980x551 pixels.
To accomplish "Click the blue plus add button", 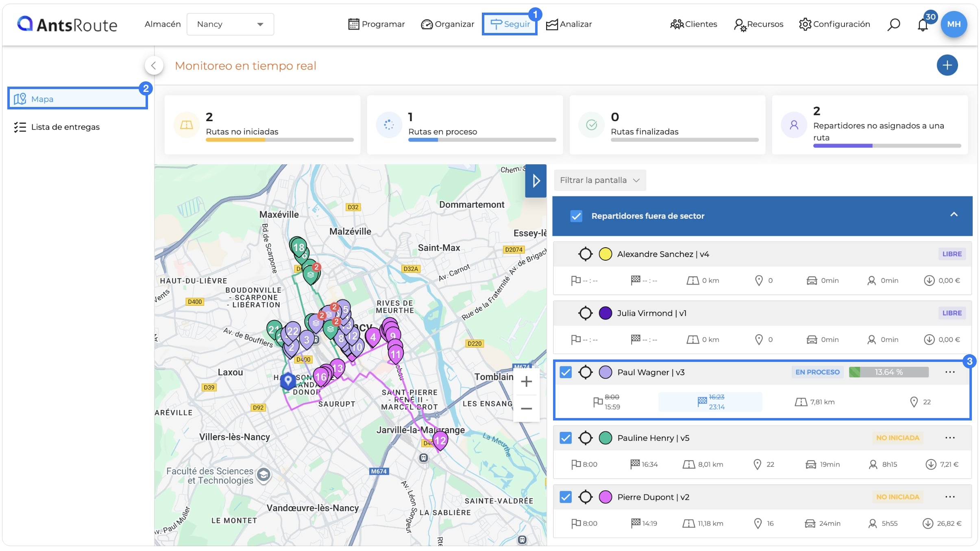I will (x=947, y=65).
